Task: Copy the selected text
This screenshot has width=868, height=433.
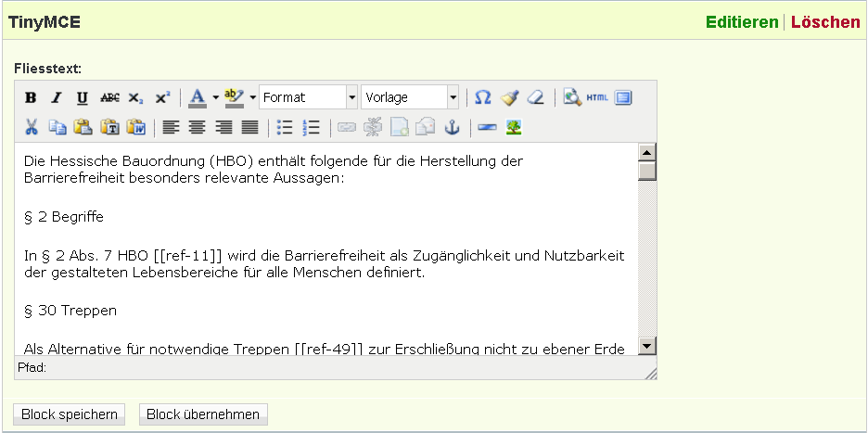Action: (57, 127)
